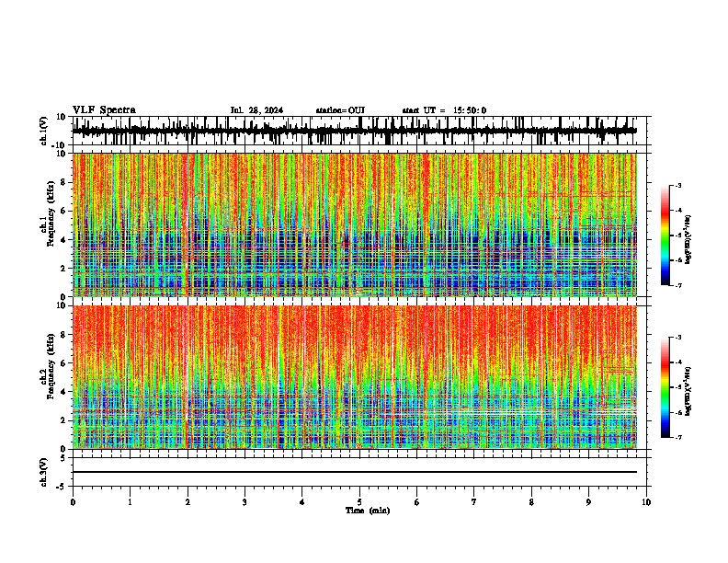Click time-axis tick label '6'
The height and width of the screenshot is (563, 728).
(x=417, y=502)
